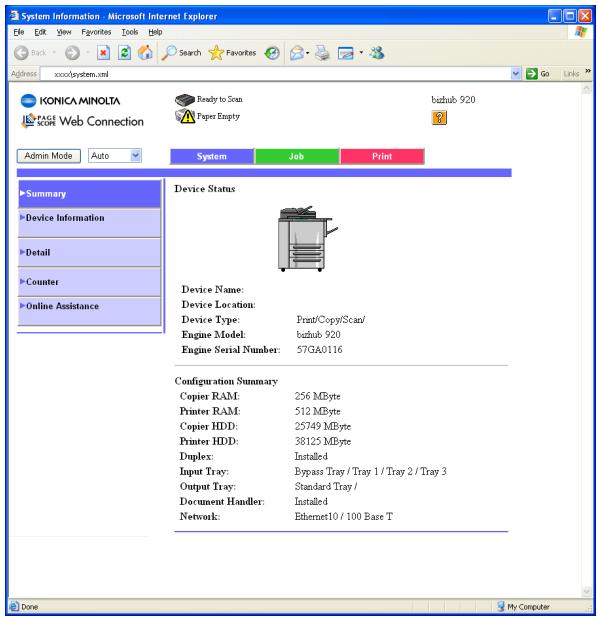Click the vertical scrollbar up arrow

(587, 89)
